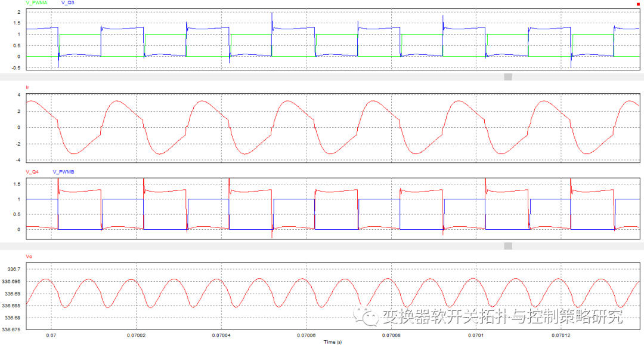Click the Time (s) axis title
The image size is (644, 345).
tap(333, 342)
